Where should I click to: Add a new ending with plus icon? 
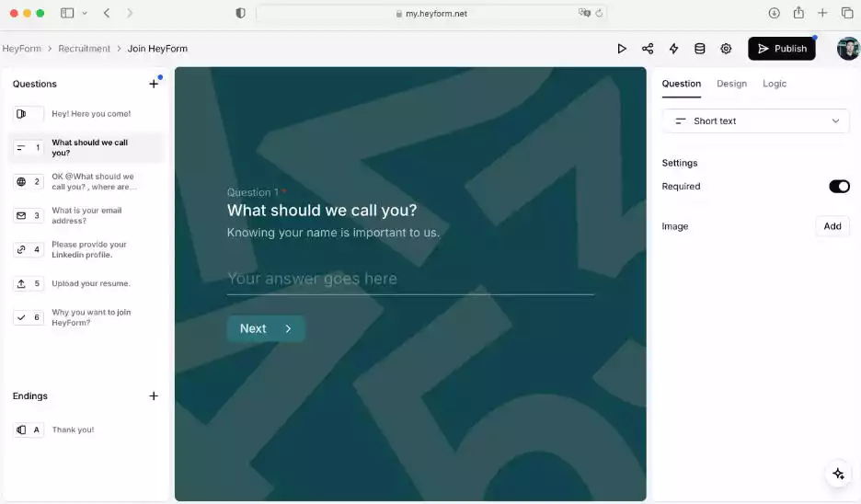tap(154, 395)
